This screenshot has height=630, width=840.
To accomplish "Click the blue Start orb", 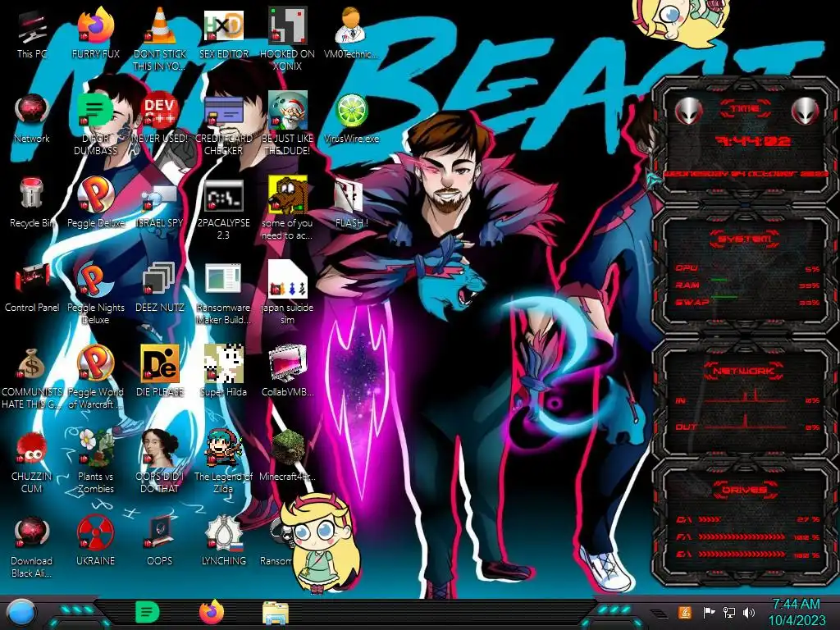I will pyautogui.click(x=21, y=612).
